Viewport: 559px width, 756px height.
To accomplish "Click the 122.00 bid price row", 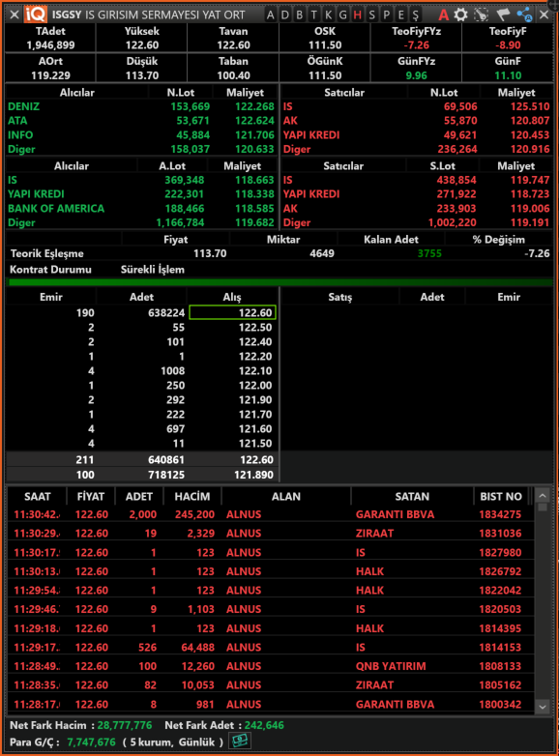I will (x=142, y=385).
